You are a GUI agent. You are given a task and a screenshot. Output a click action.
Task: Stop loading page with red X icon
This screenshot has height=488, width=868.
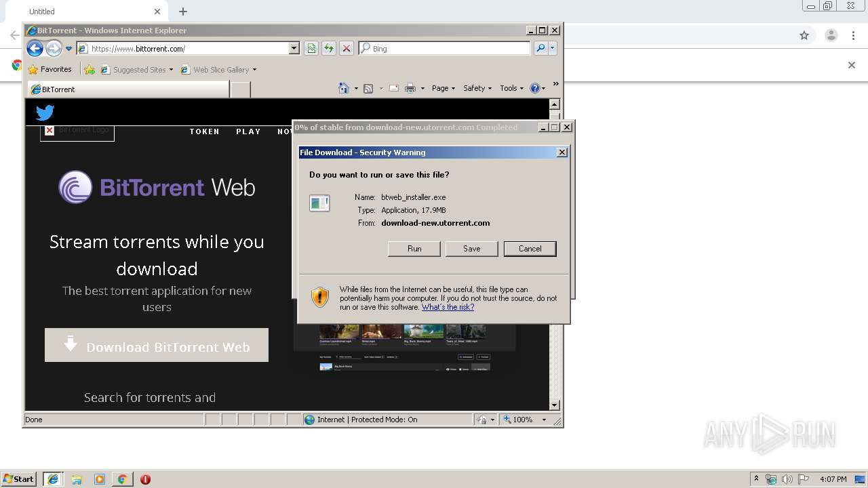347,49
